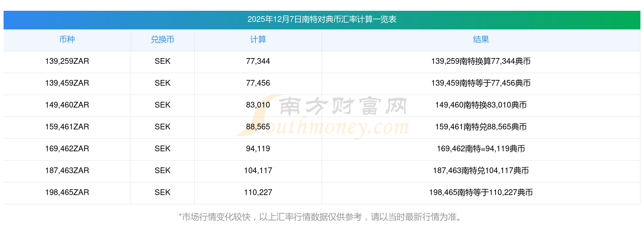Click the calculated value 104,117
This screenshot has height=228, width=644.
click(x=258, y=171)
